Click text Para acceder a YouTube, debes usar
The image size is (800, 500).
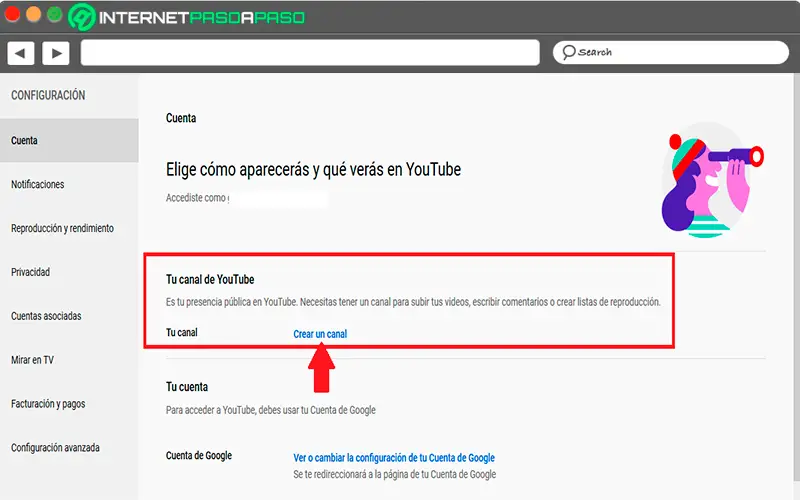pos(270,410)
